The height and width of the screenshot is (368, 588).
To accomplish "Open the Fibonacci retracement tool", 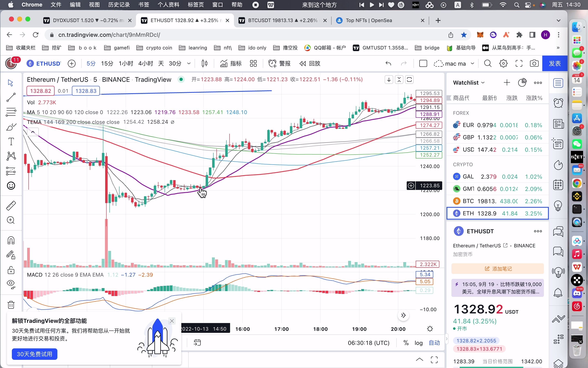I will click(x=11, y=112).
